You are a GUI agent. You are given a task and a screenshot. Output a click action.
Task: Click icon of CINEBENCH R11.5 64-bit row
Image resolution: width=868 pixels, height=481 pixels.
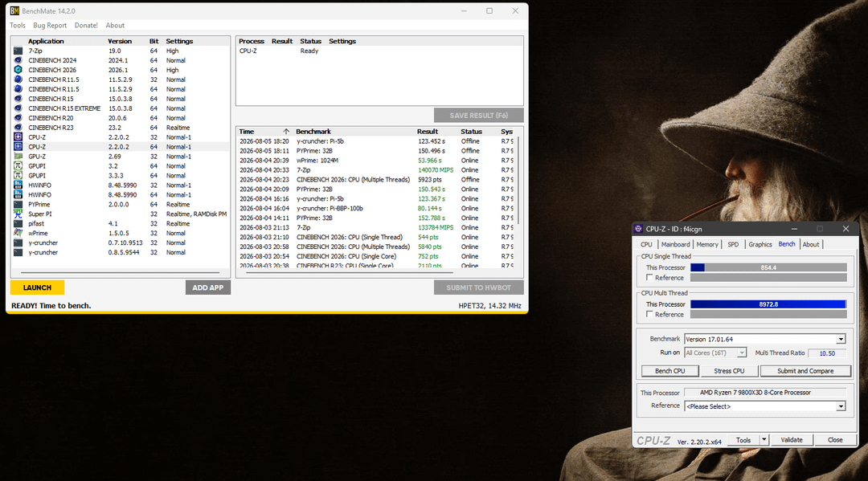(18, 89)
